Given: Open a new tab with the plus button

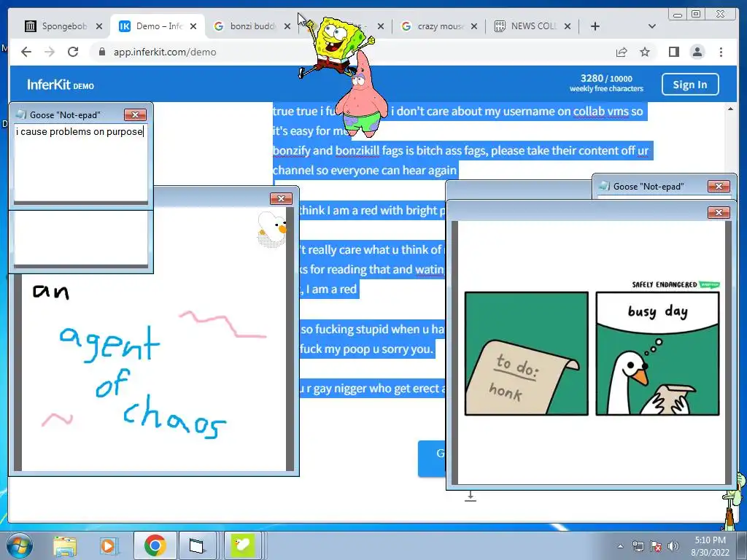Looking at the screenshot, I should pos(595,26).
